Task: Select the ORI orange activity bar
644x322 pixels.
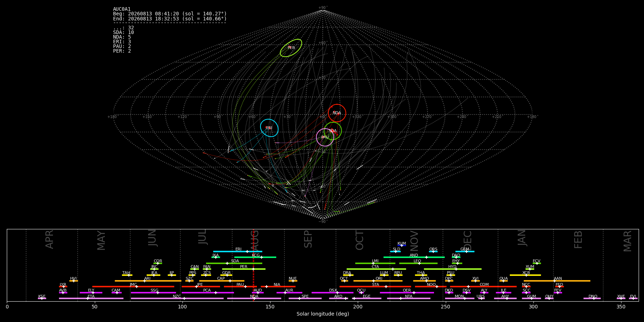Action: 378,281
